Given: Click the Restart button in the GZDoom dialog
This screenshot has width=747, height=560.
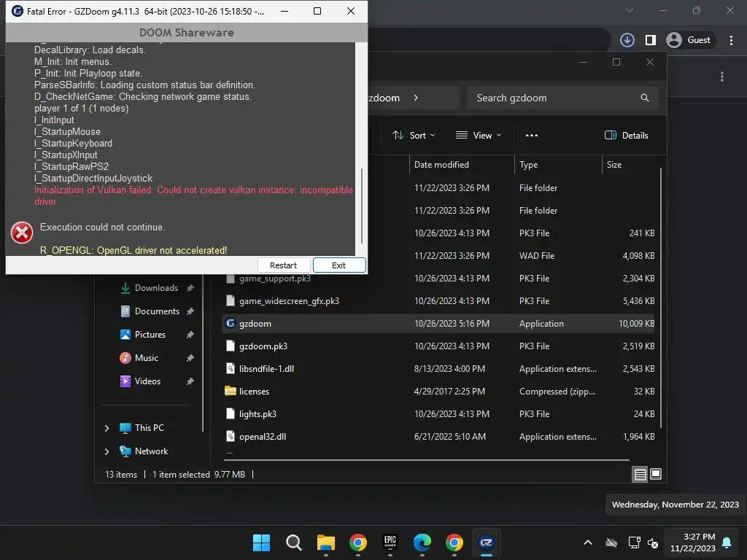Looking at the screenshot, I should pos(284,265).
